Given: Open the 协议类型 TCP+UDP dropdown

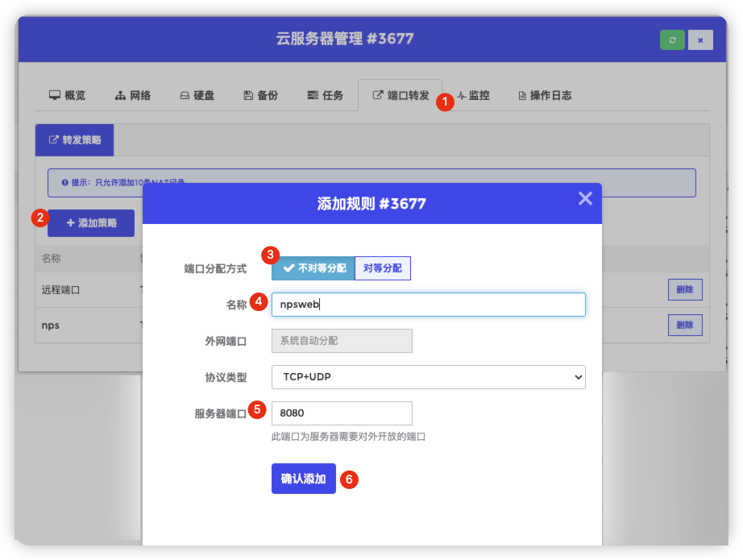Looking at the screenshot, I should 429,376.
